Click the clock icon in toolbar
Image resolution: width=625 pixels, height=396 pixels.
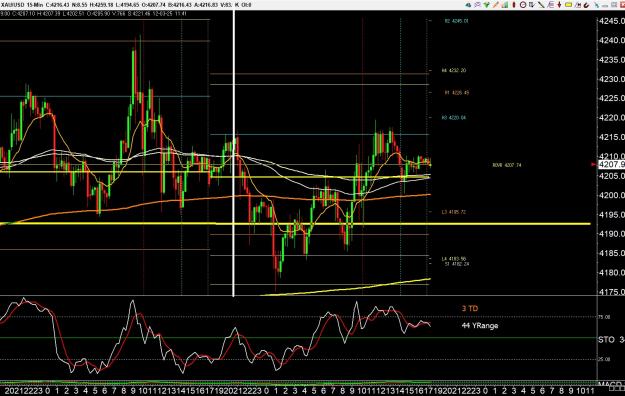coord(523,5)
